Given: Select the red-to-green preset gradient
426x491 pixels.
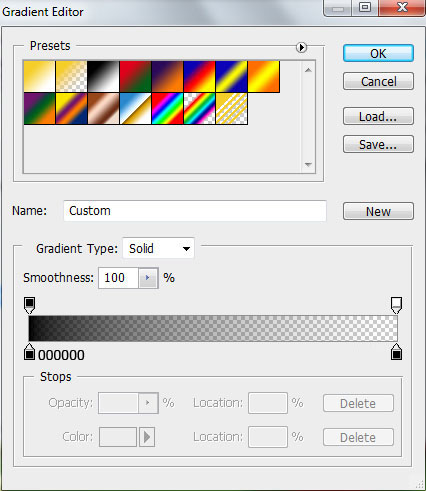Looking at the screenshot, I should pyautogui.click(x=135, y=76).
